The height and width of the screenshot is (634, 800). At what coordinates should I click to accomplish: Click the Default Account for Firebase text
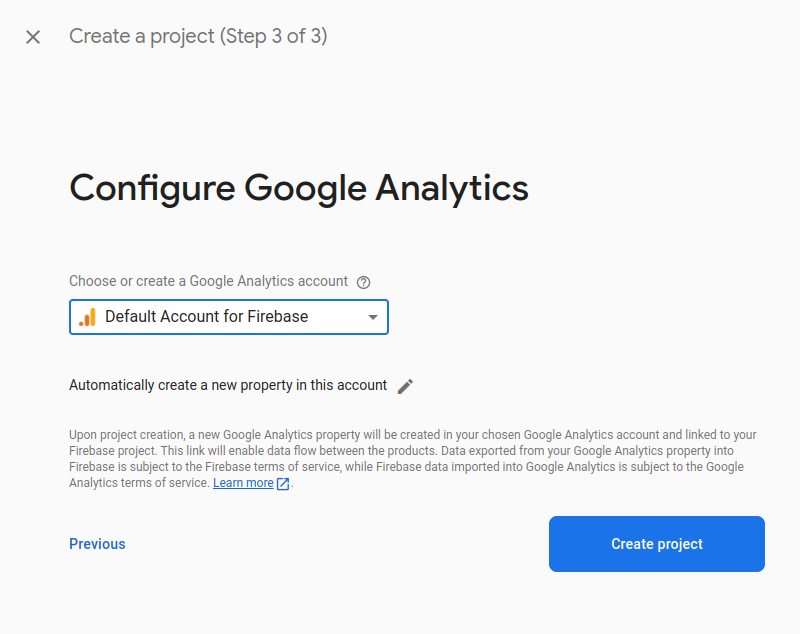pyautogui.click(x=207, y=317)
